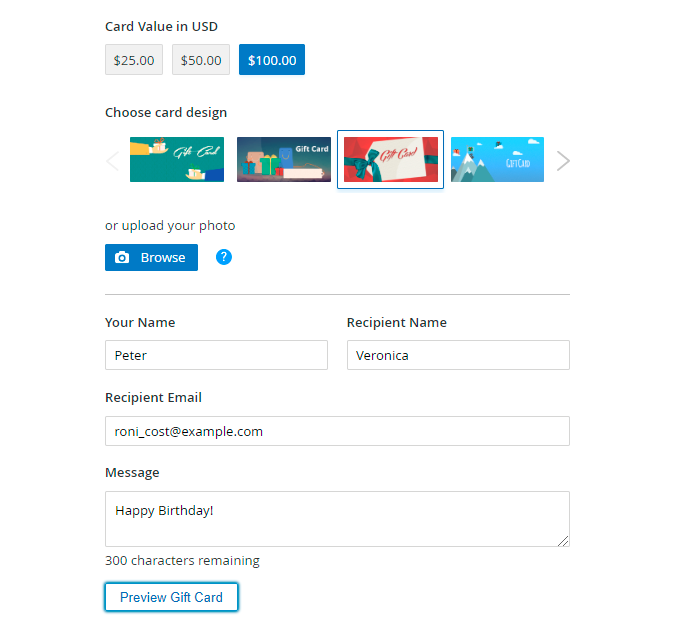Show next card designs with right chevron
The image size is (684, 638).
click(563, 161)
